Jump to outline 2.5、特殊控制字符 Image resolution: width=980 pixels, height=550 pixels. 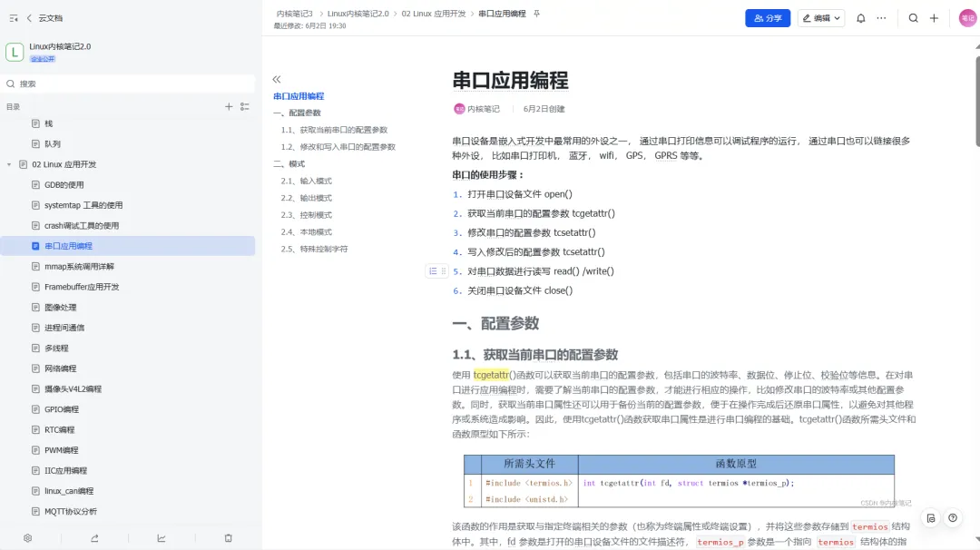click(314, 249)
